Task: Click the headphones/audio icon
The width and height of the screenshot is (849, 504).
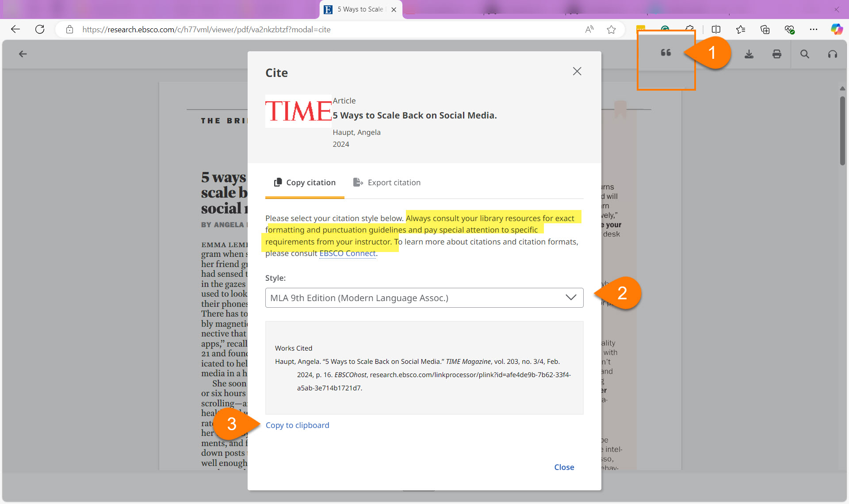Action: [833, 53]
